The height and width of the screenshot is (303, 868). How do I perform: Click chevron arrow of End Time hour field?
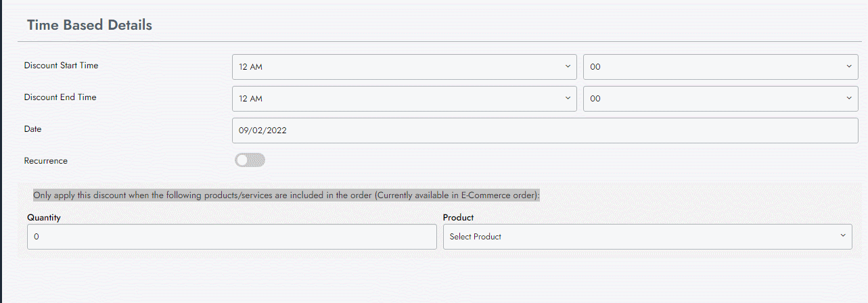(568, 98)
